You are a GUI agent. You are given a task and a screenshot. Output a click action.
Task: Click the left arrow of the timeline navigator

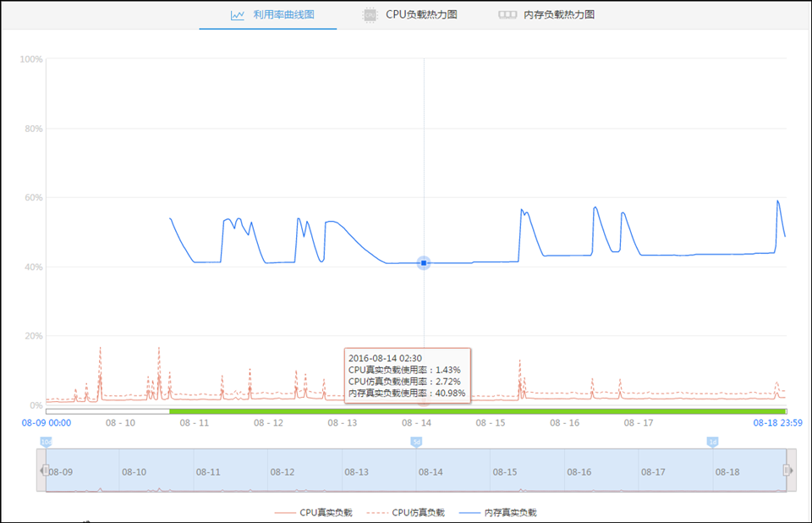[41, 471]
